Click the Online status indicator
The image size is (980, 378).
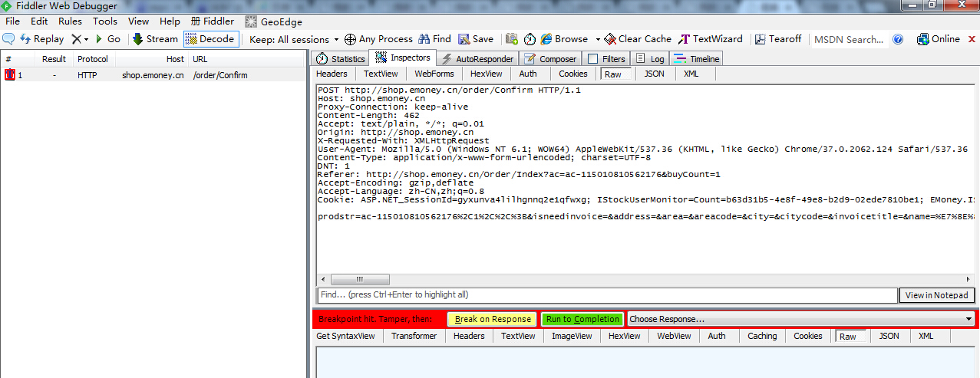point(938,39)
